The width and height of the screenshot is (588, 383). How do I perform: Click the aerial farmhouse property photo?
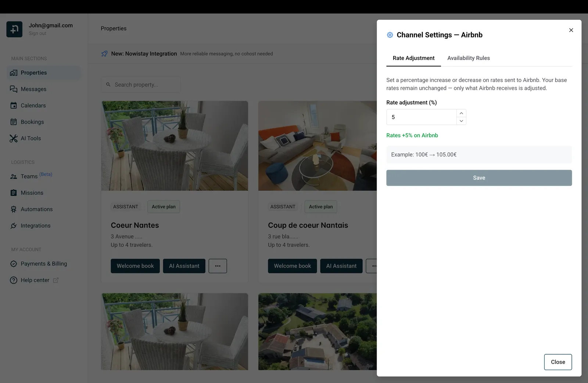(x=318, y=331)
